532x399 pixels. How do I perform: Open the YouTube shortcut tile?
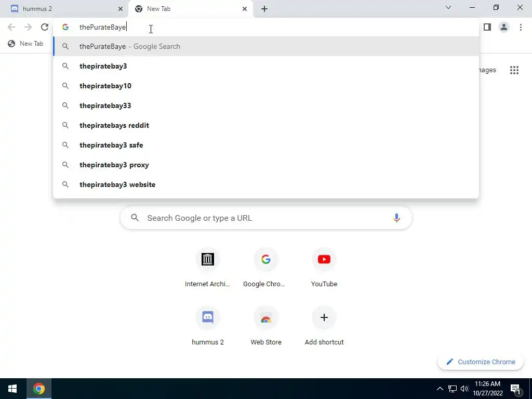tap(324, 268)
